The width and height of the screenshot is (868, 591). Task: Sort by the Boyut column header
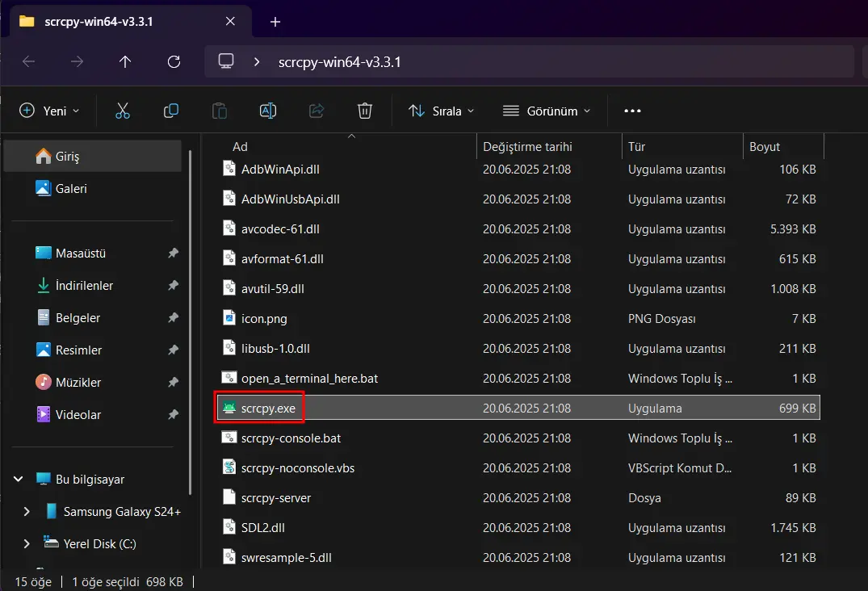783,146
